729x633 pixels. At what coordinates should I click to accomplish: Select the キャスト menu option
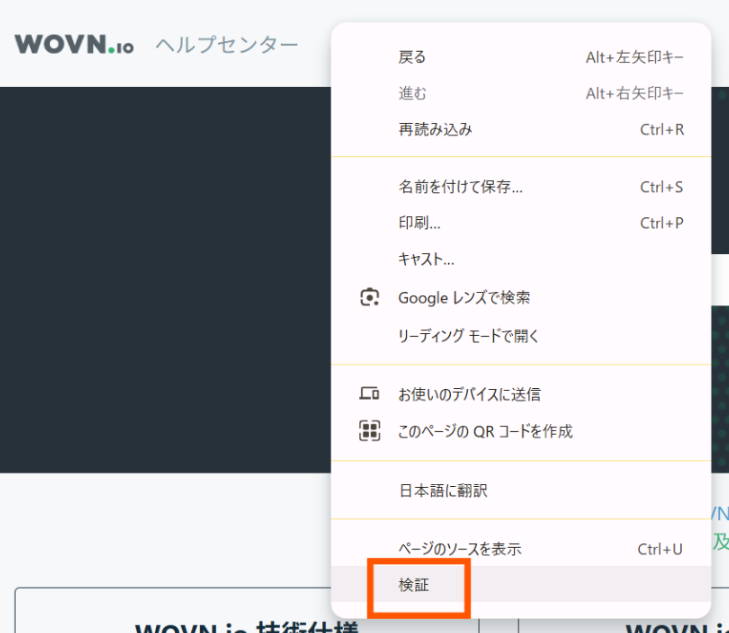(x=426, y=260)
